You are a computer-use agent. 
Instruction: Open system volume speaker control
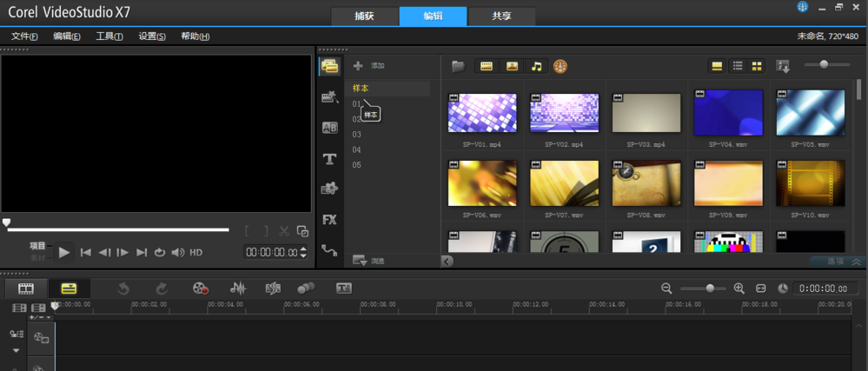[x=177, y=253]
